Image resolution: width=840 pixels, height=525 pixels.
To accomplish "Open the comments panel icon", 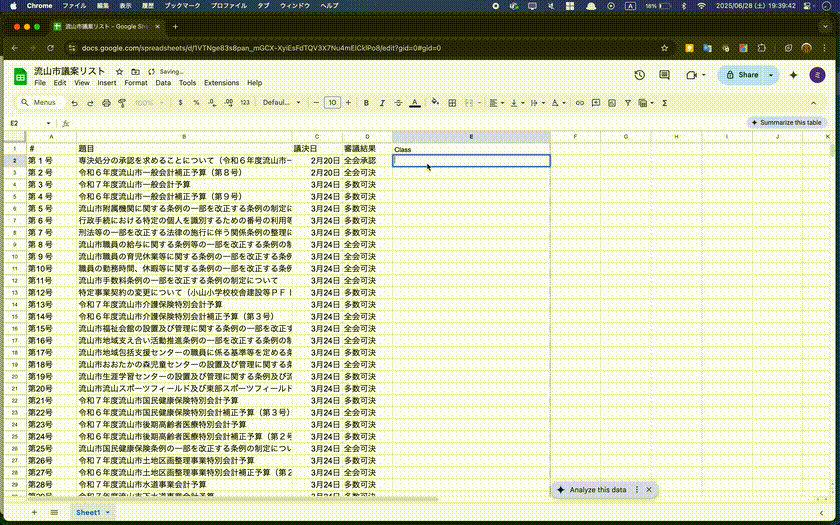I will pyautogui.click(x=664, y=75).
